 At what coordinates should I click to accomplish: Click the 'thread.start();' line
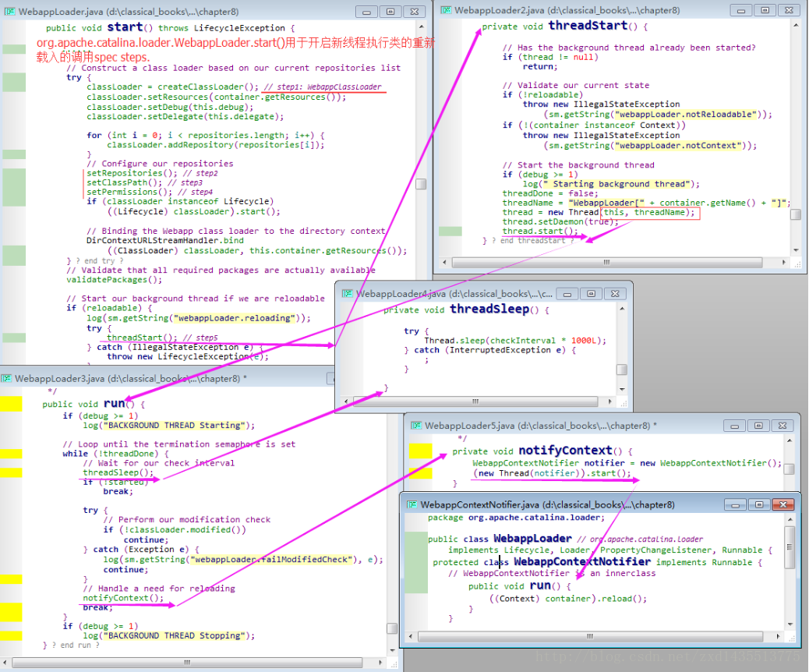pos(540,231)
